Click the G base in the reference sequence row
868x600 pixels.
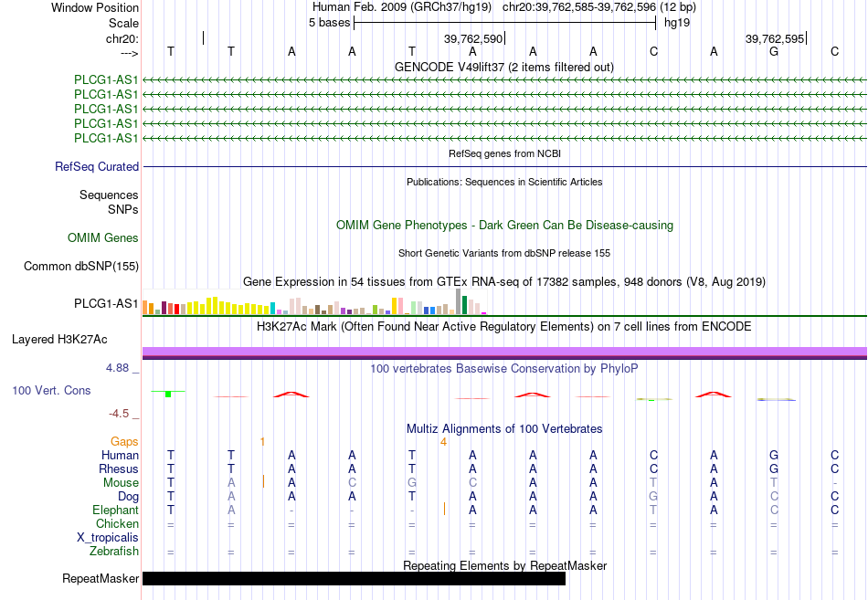[x=774, y=51]
